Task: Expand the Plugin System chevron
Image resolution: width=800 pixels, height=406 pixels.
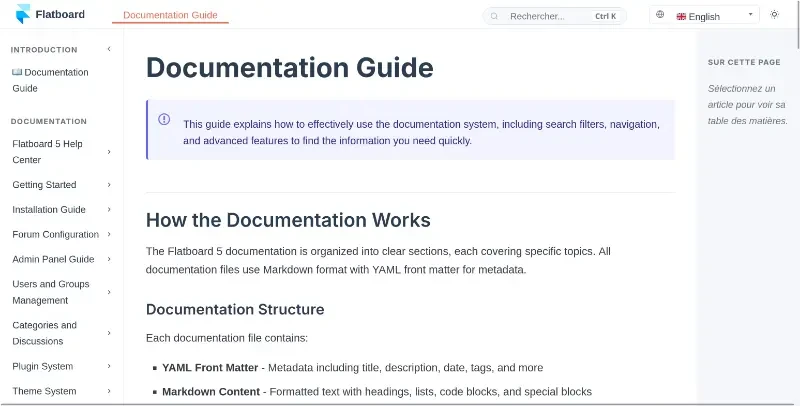Action: click(108, 367)
